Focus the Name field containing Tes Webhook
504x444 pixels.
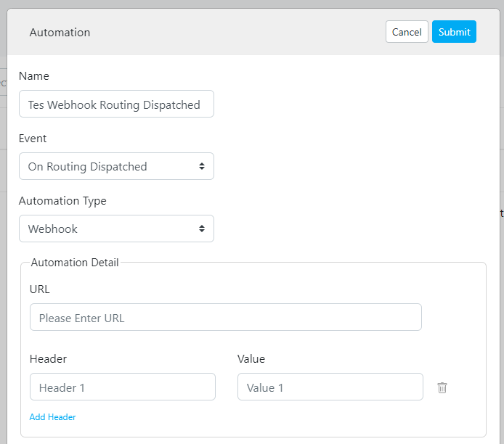pyautogui.click(x=116, y=104)
